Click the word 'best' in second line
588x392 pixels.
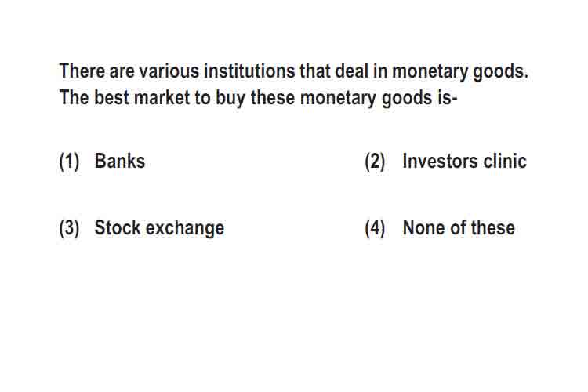[x=111, y=97]
